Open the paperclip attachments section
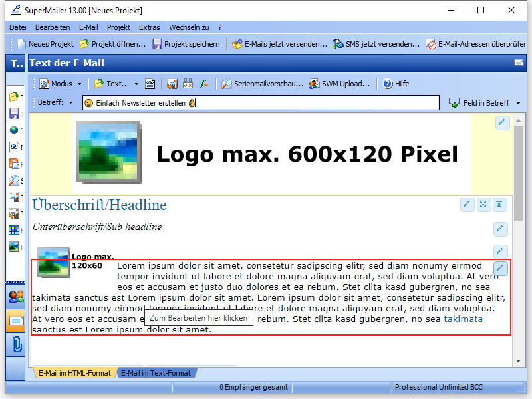The image size is (532, 399). [x=16, y=344]
